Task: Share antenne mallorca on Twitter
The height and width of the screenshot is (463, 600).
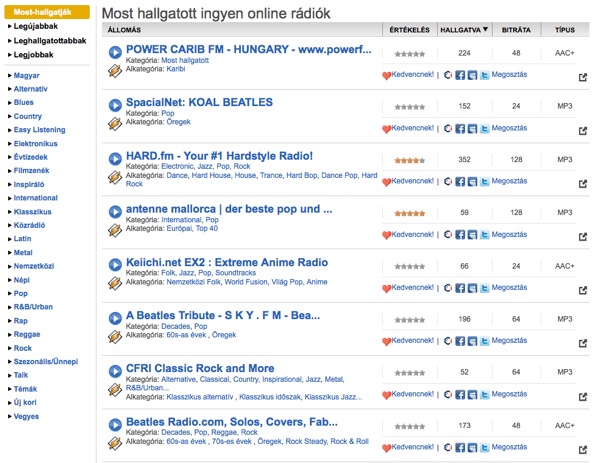Action: pyautogui.click(x=484, y=235)
